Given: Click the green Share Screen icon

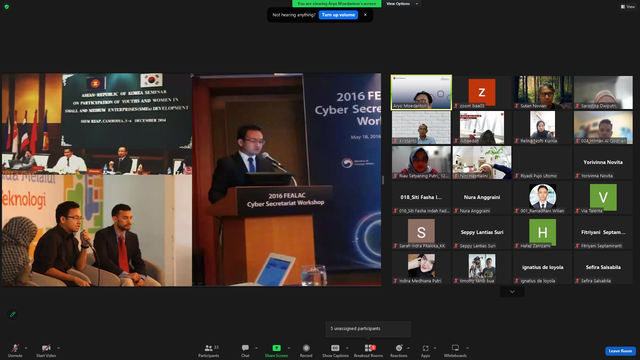Looking at the screenshot, I should [x=276, y=348].
